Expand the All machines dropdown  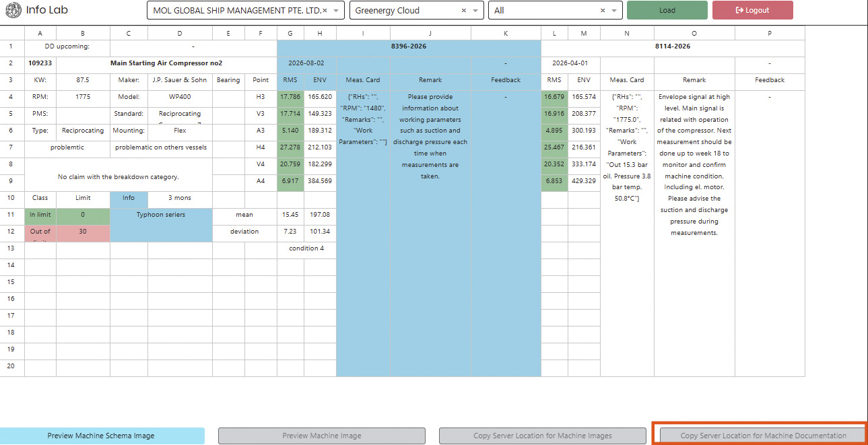614,11
